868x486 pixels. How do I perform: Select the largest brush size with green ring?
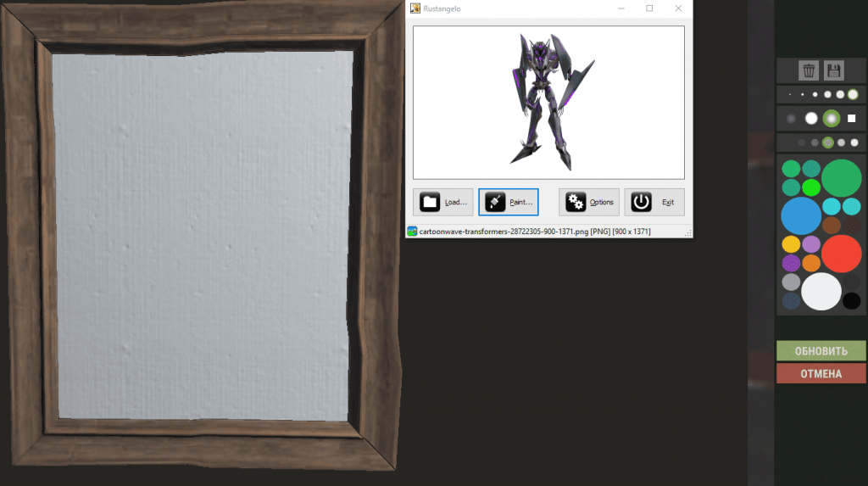coord(853,95)
